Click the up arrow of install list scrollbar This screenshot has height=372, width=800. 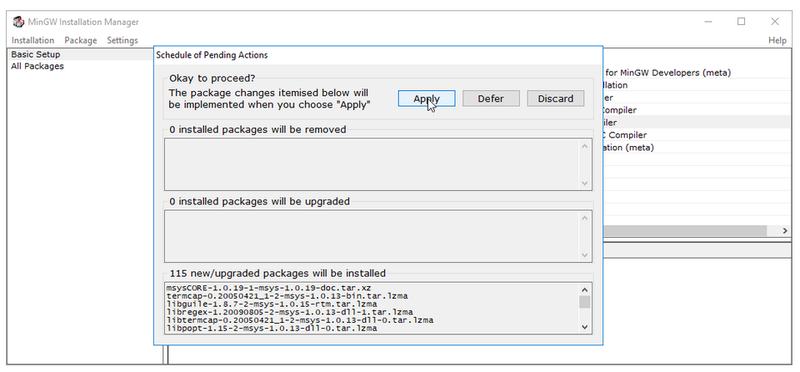(x=585, y=289)
